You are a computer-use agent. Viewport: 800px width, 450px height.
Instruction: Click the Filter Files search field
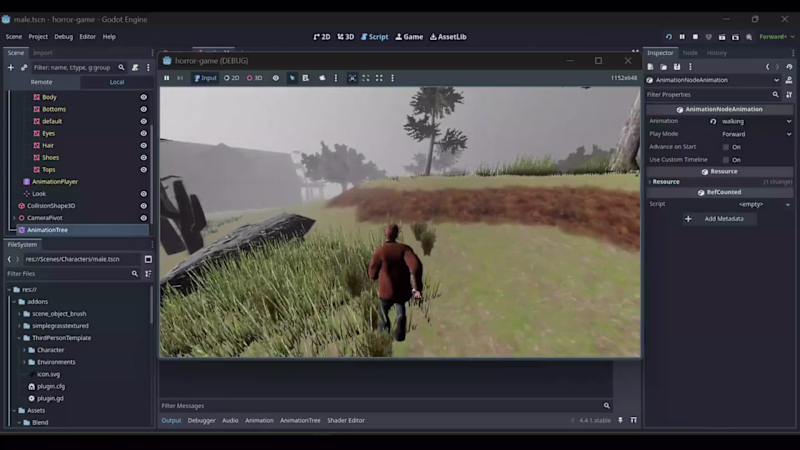click(x=72, y=274)
